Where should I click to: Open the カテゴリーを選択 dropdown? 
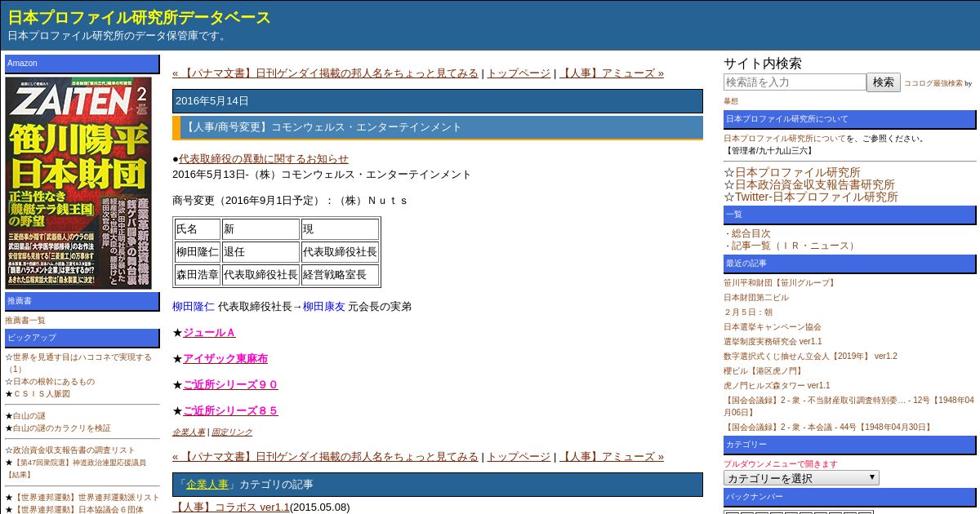pos(801,478)
